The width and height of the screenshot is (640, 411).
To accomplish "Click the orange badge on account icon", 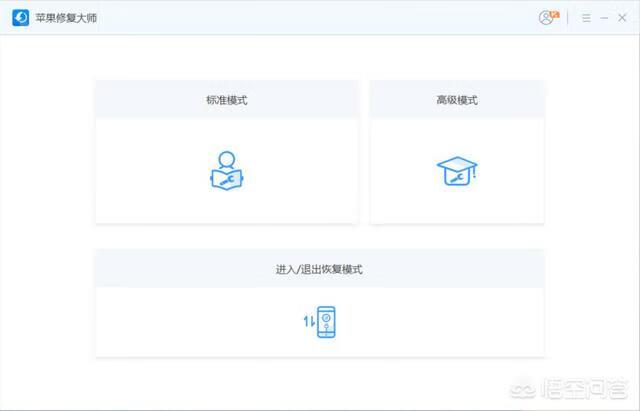I will coord(553,14).
